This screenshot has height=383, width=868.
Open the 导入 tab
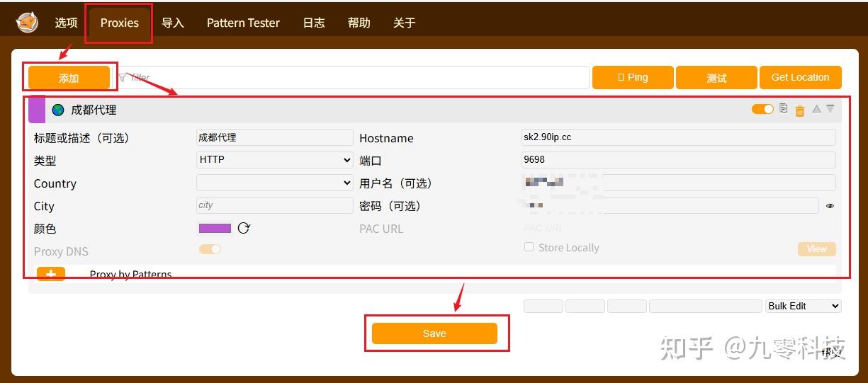point(173,23)
